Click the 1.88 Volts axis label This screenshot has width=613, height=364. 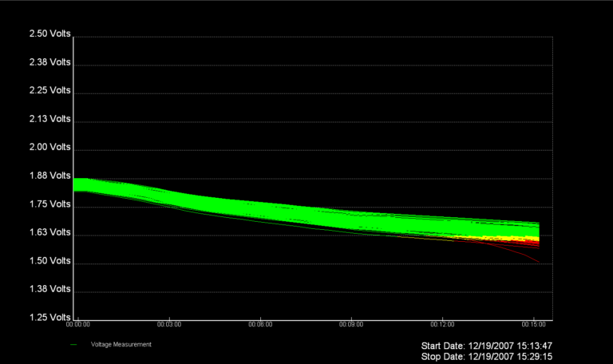49,176
